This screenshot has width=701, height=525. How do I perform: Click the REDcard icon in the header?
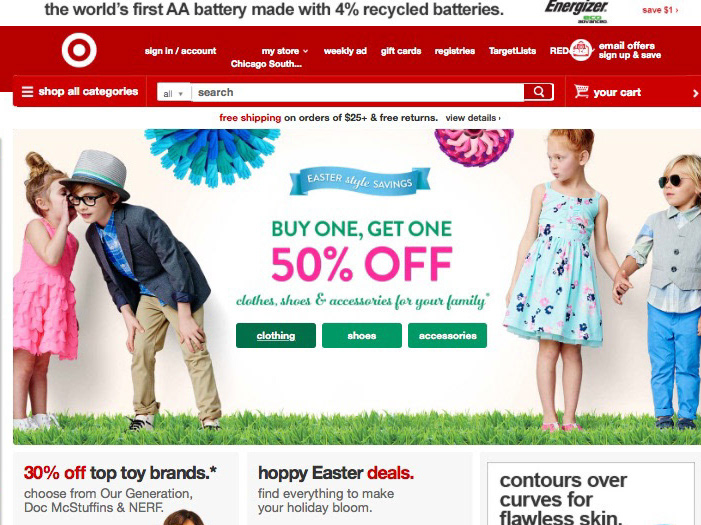pos(581,51)
